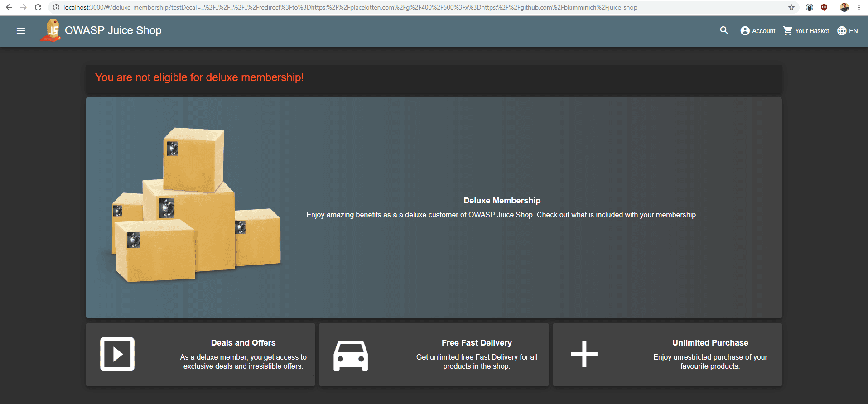Click the not eligible error message
Screen dimensions: 868x404
pyautogui.click(x=199, y=77)
